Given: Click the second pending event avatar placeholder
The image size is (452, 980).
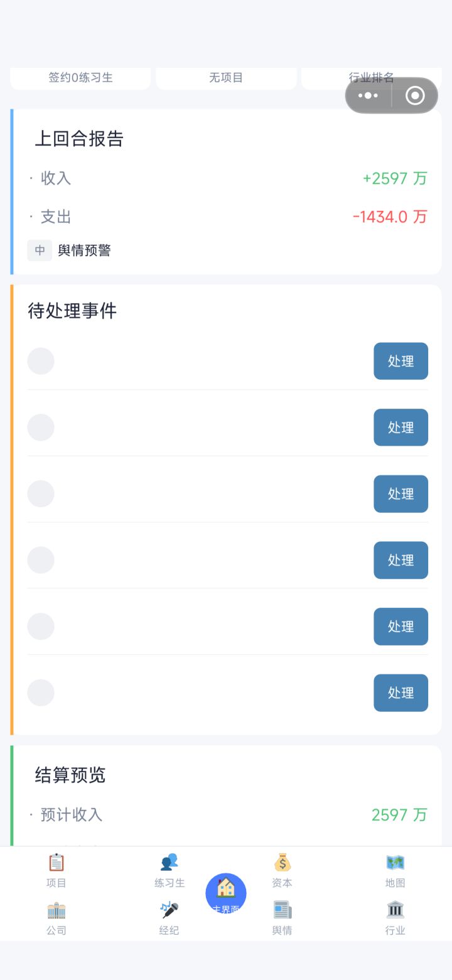Looking at the screenshot, I should point(41,428).
